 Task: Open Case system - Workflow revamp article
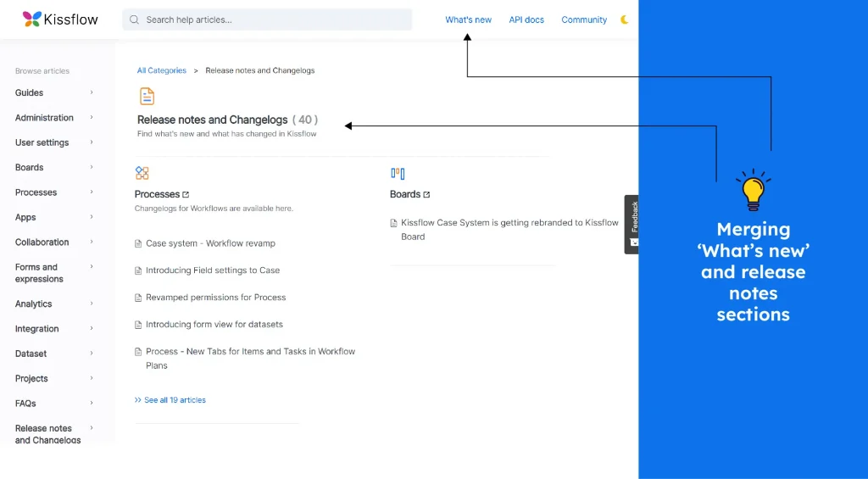pyautogui.click(x=210, y=243)
